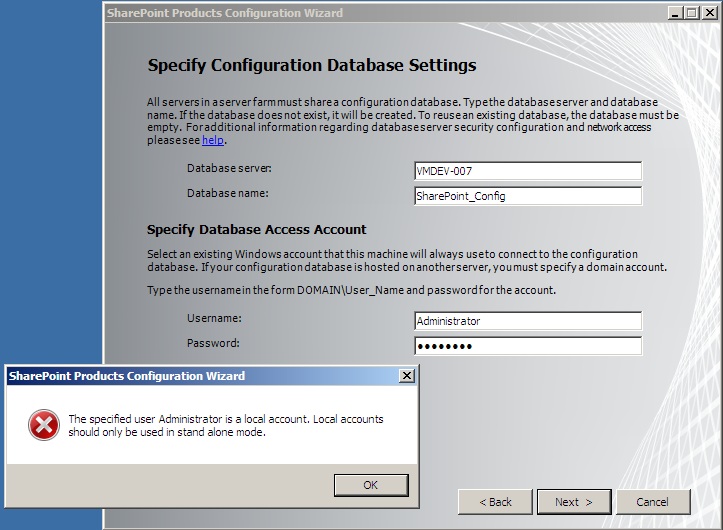The height and width of the screenshot is (530, 723).
Task: Click the error dialog title bar
Action: pos(201,376)
